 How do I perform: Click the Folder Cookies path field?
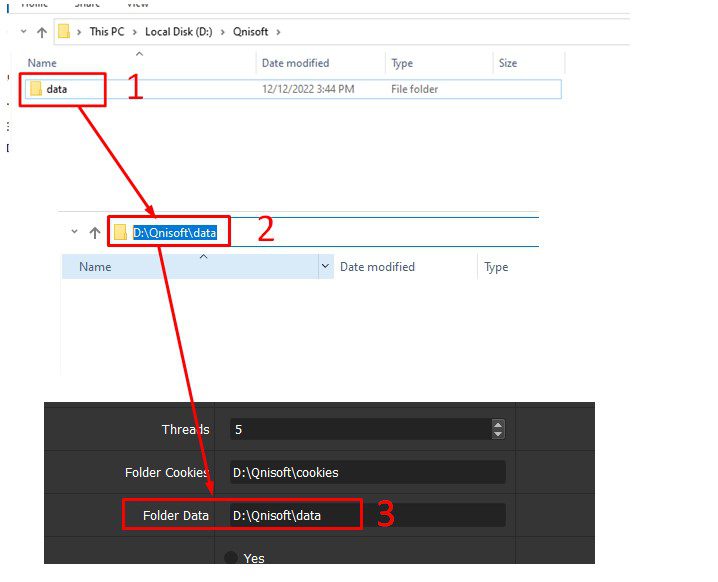368,472
